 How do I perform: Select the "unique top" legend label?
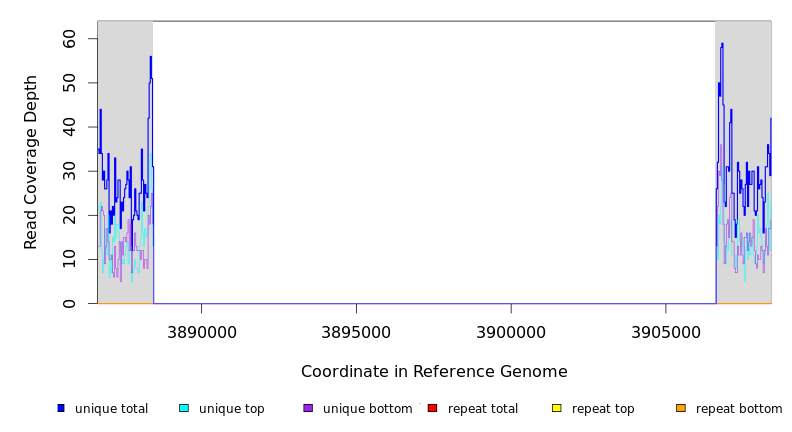[231, 409]
